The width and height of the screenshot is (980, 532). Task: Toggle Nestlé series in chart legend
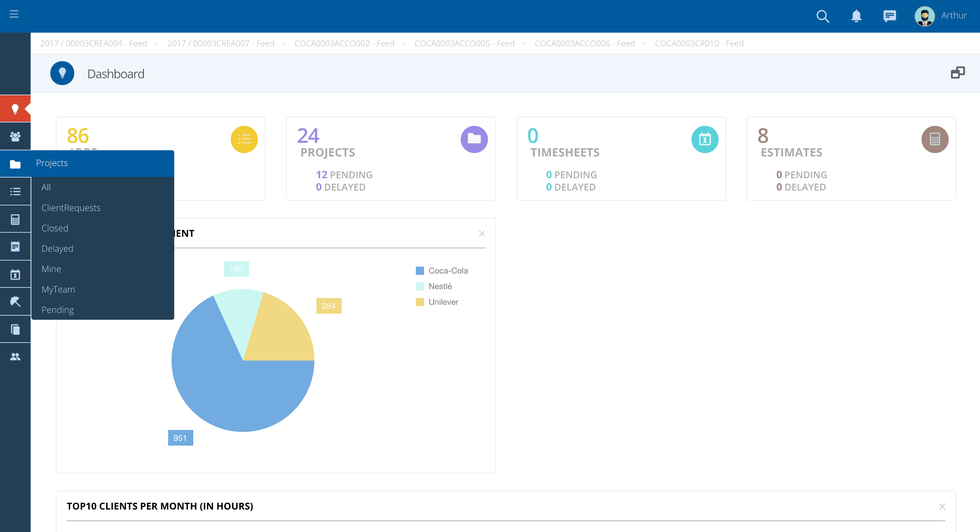(440, 286)
